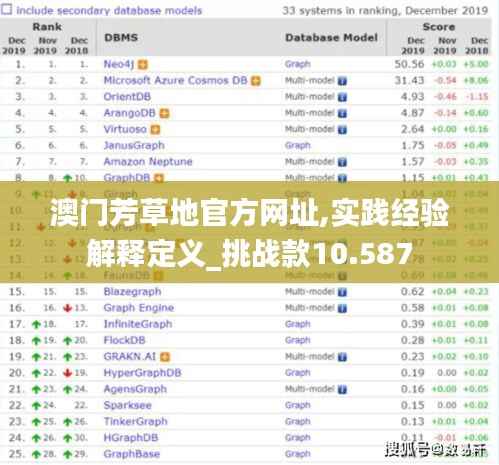Open the Multi-model info icon in Virtuoso row

coord(342,129)
